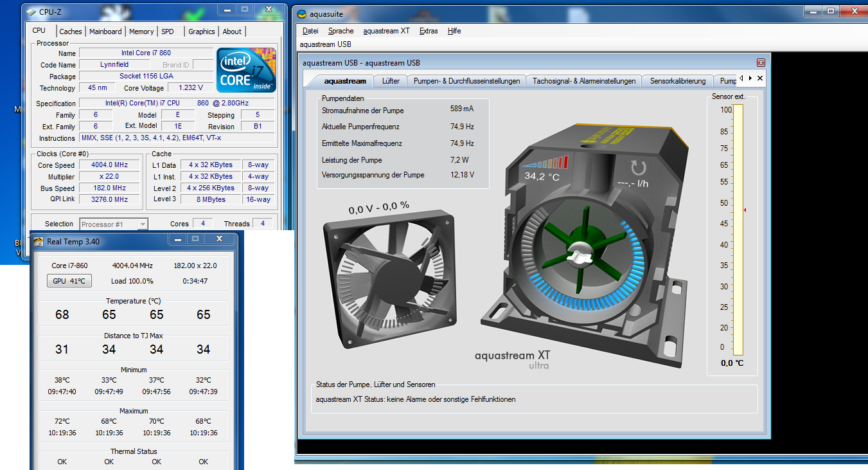This screenshot has height=470, width=868.
Task: Open the Extras menu in aquasuite
Action: pos(429,31)
